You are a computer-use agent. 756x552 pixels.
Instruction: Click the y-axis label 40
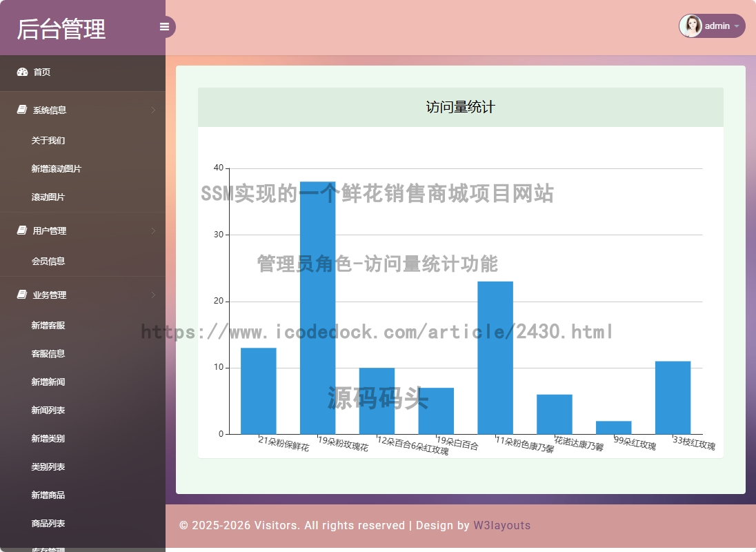click(219, 168)
